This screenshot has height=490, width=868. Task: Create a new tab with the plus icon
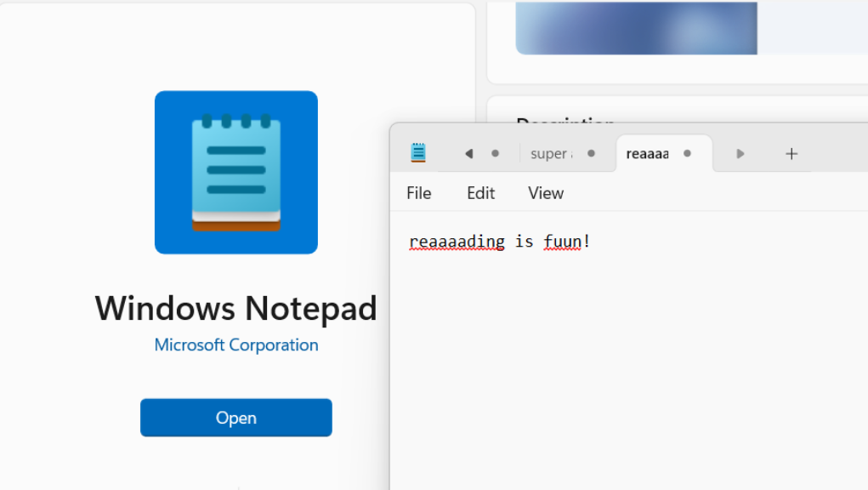[x=791, y=153]
